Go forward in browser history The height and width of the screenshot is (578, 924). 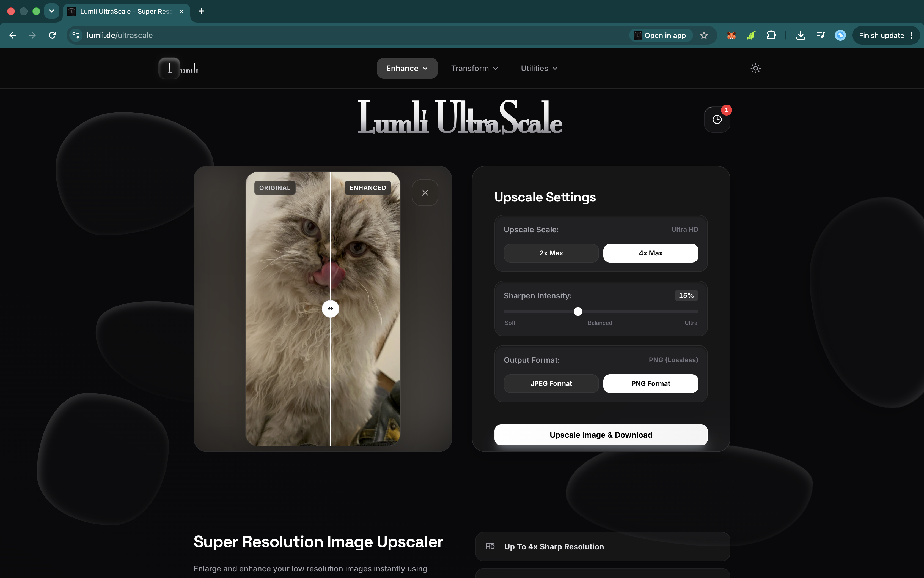(x=32, y=35)
